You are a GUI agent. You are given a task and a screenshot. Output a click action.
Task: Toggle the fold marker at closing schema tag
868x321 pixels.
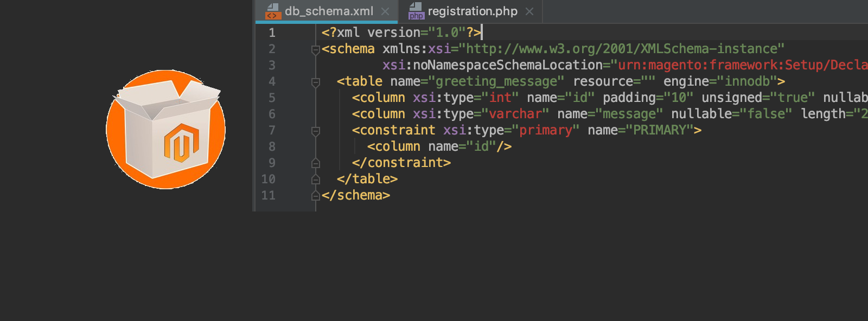[316, 196]
